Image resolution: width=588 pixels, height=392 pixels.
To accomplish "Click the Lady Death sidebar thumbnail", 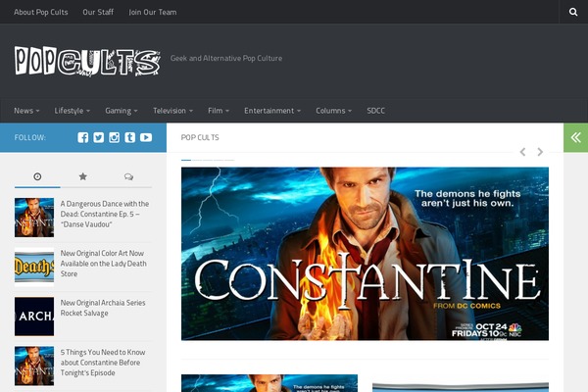I will [34, 268].
